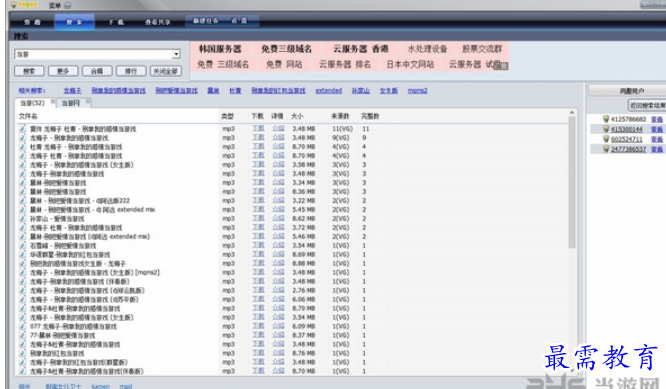666x389 pixels.
Task: Click music icon of the [mpms2] row
Action: pyautogui.click(x=23, y=272)
